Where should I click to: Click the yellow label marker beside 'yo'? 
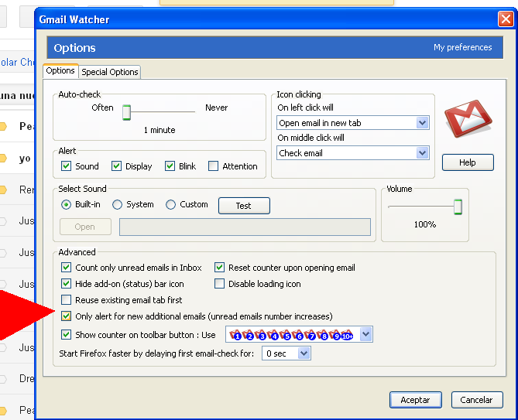[2, 159]
